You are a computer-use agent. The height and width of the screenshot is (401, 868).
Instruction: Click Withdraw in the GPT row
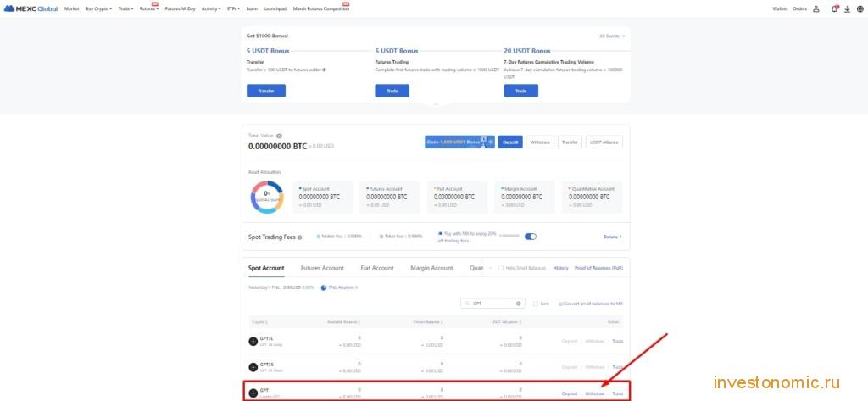coord(594,393)
